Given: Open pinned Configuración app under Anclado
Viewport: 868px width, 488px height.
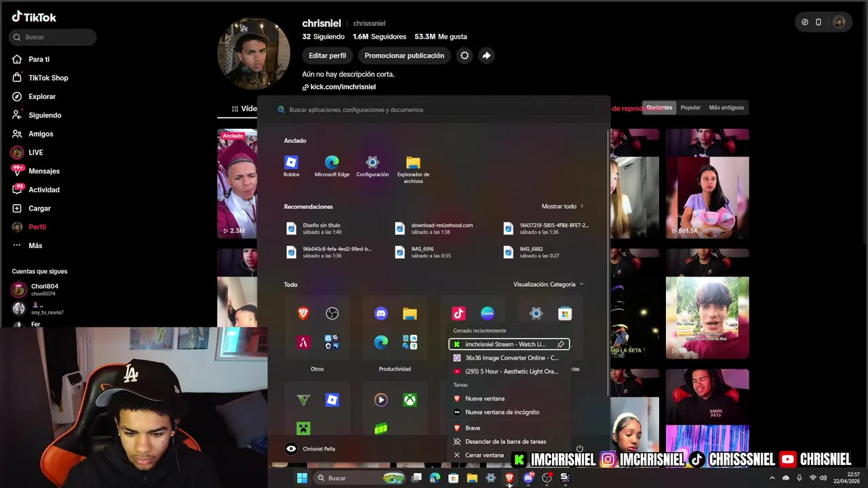Looking at the screenshot, I should (372, 166).
